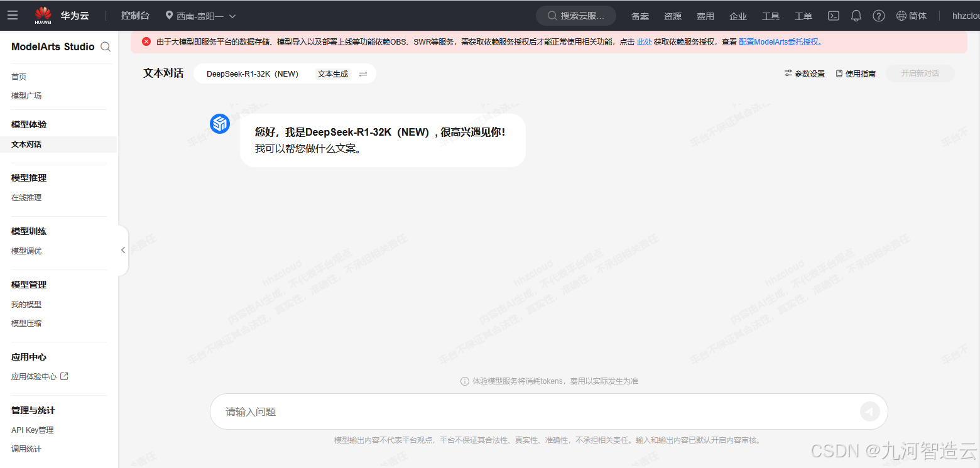Screen dimensions: 980x468
Task: Click the send message arrow button
Action: click(x=870, y=411)
